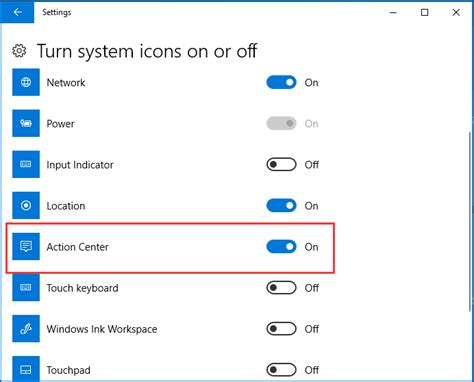Disable the Location toggle switch
The height and width of the screenshot is (382, 474).
click(281, 205)
